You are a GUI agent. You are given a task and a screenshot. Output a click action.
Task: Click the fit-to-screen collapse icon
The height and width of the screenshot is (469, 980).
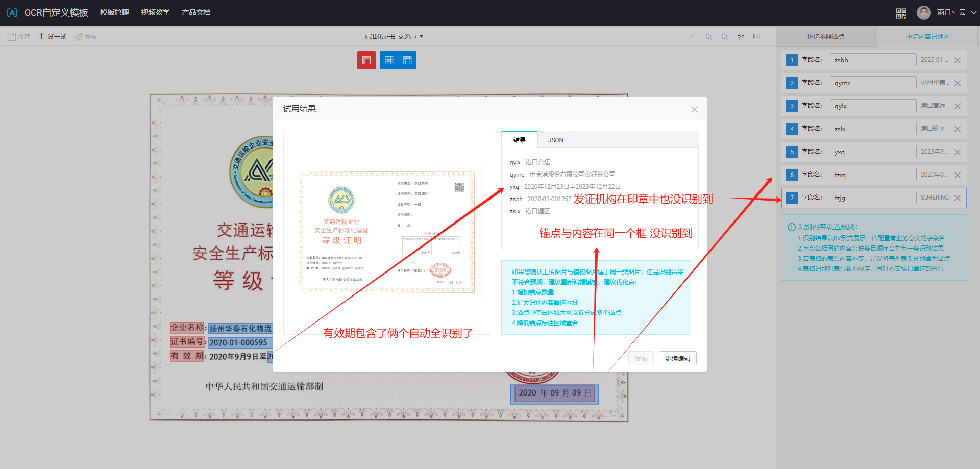point(741,37)
